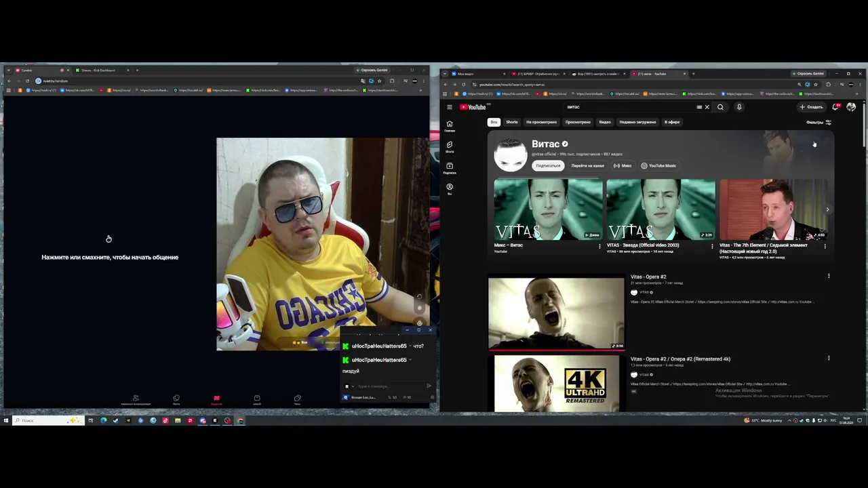Bookmark the YouTube page with star icon
The height and width of the screenshot is (488, 868).
(x=817, y=85)
